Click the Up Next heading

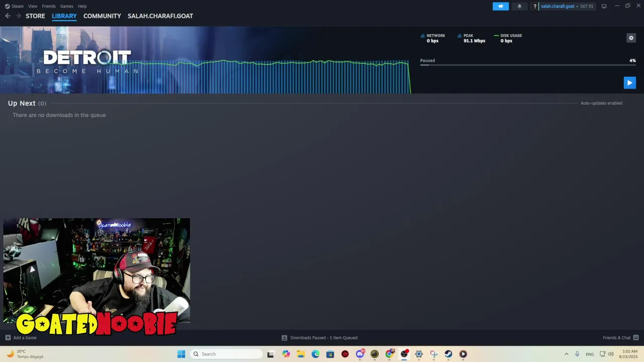[x=22, y=103]
